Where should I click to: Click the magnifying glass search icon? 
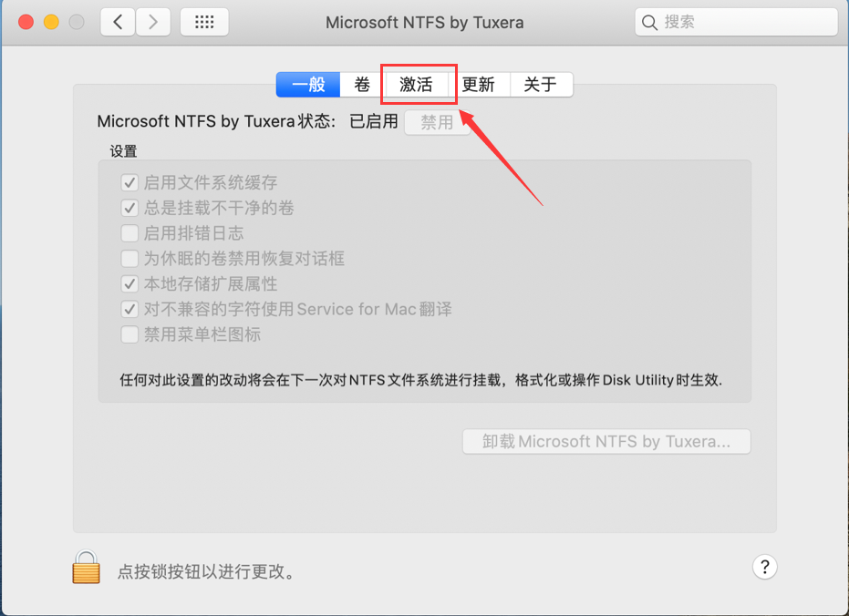[650, 23]
